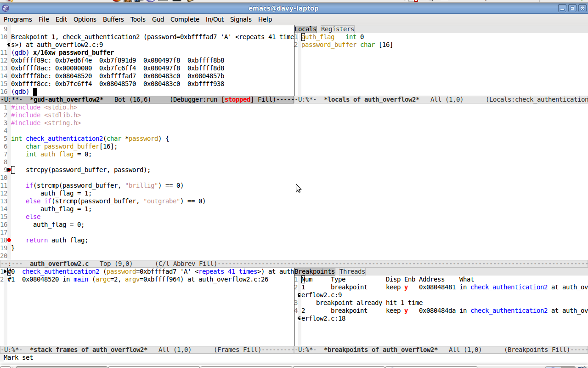Click the 0x08048520 value in memory dump
This screenshot has height=368, width=588.
(x=73, y=76)
